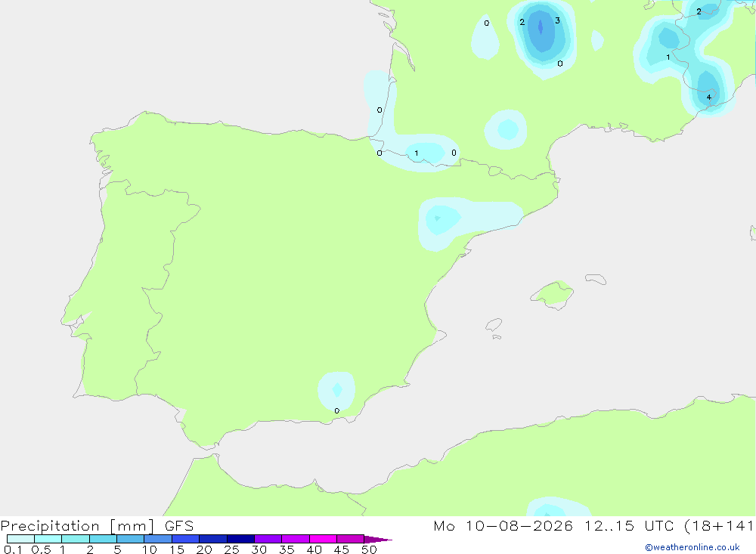Click the 0.1–0.5 mm legend swatch
The image size is (756, 554).
(x=20, y=539)
